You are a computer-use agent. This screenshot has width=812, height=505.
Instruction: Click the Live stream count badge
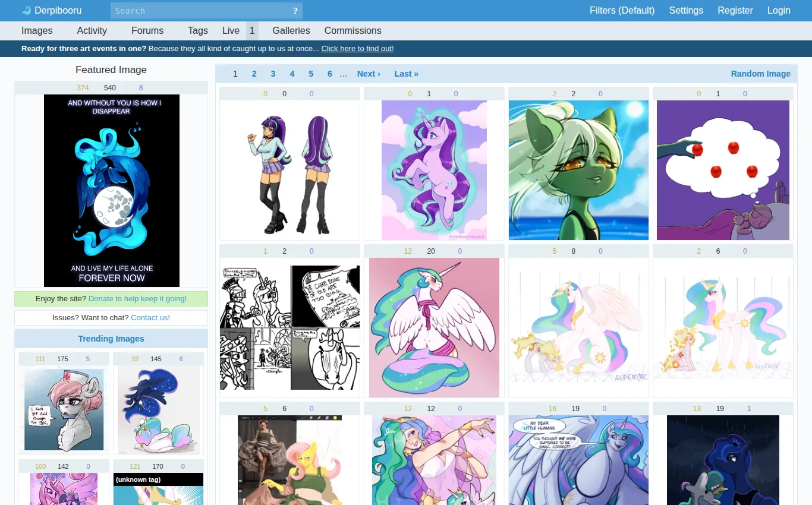252,31
